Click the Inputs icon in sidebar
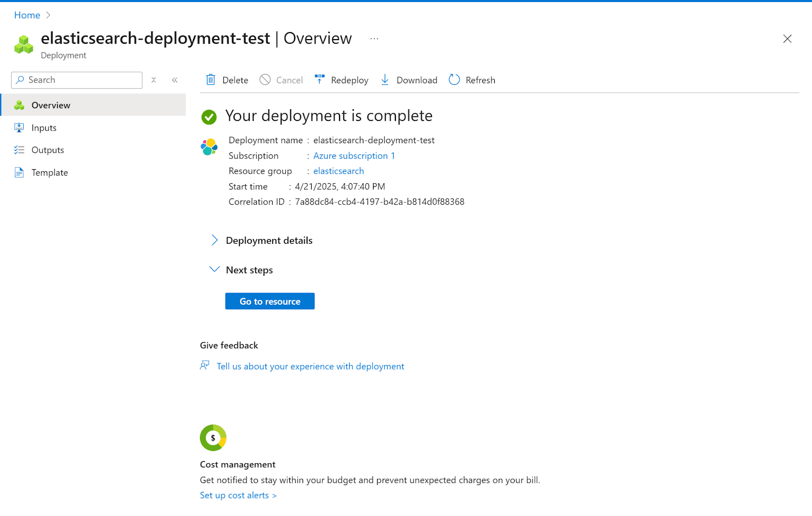This screenshot has width=812, height=516. 19,127
